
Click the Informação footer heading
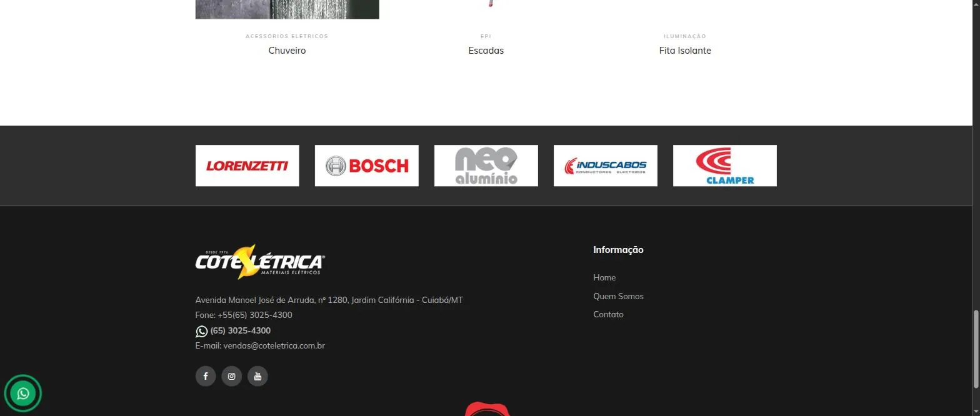point(618,250)
